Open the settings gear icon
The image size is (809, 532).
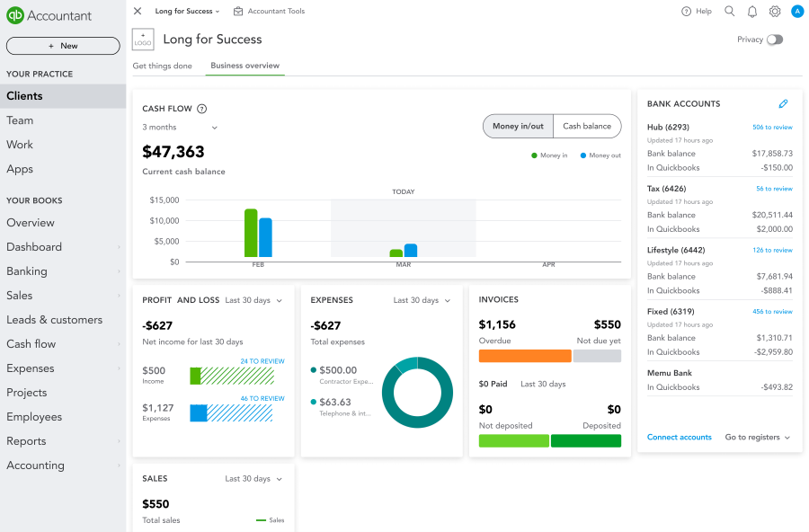click(775, 12)
